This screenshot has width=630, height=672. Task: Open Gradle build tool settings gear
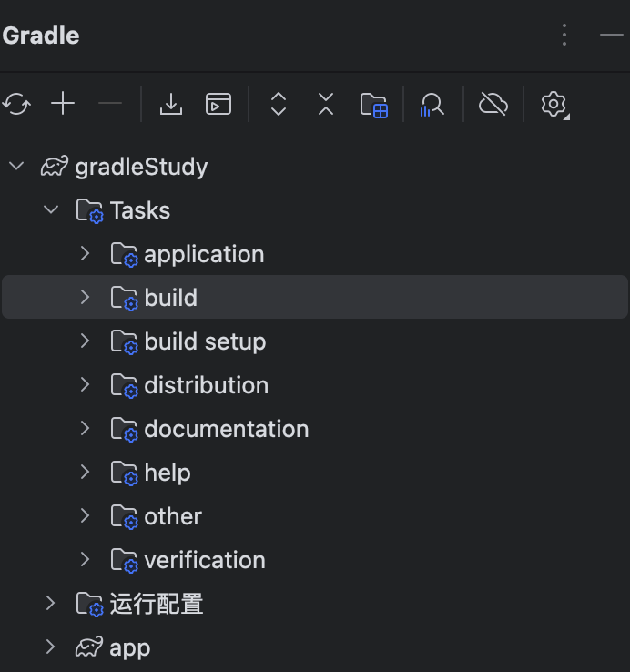554,104
